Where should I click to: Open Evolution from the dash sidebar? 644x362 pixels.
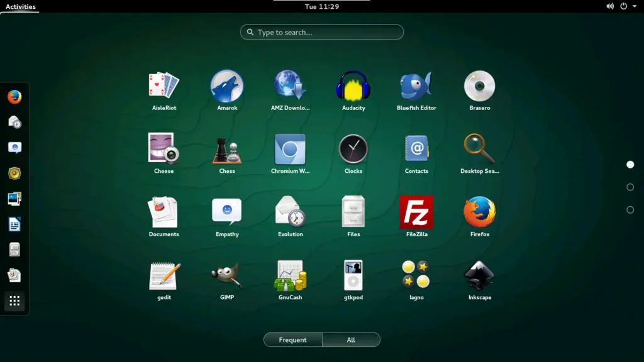[14, 123]
